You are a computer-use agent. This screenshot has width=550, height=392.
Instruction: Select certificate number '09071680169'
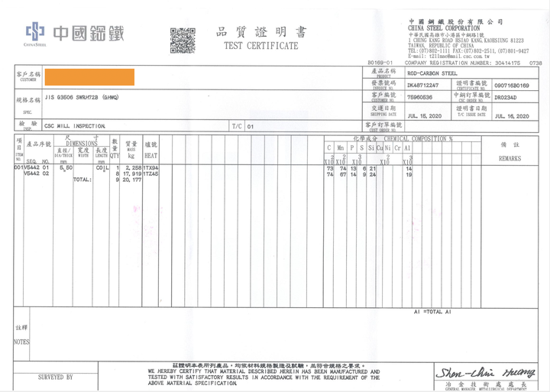512,86
